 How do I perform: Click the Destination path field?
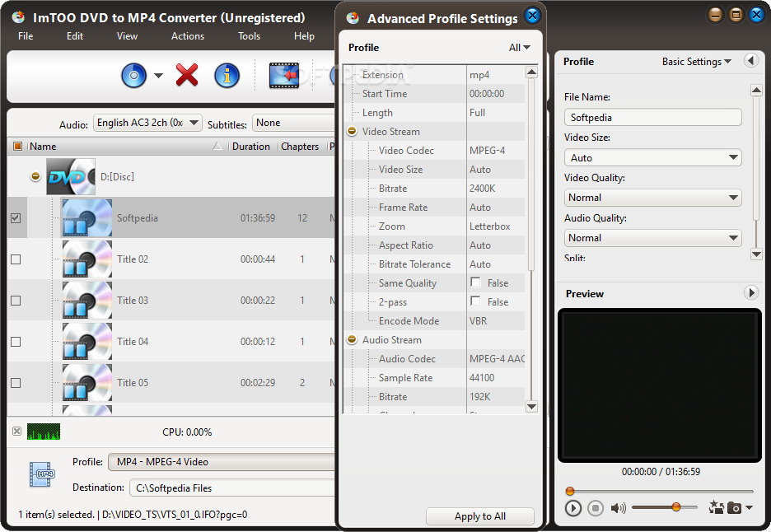coord(232,488)
